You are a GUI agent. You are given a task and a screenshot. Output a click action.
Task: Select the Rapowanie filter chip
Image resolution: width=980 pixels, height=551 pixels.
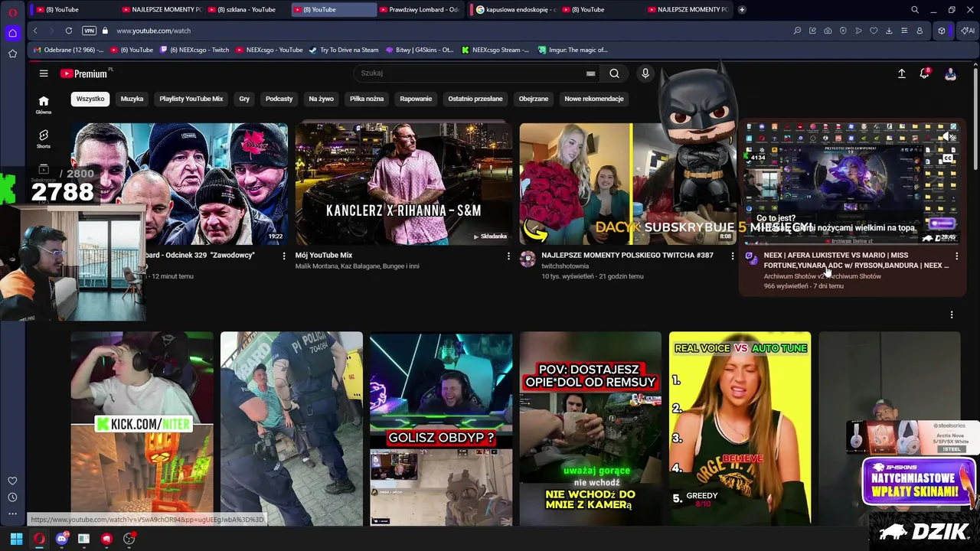pos(416,99)
